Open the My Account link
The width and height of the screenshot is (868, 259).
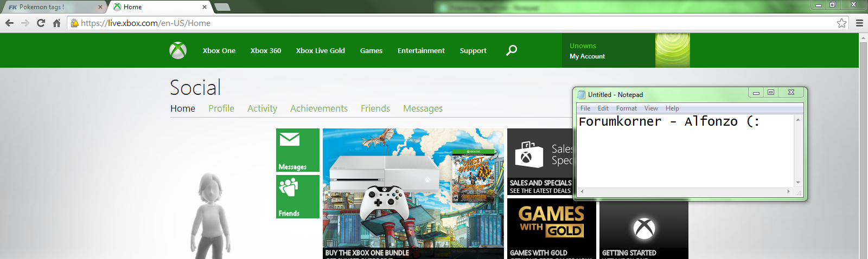587,56
